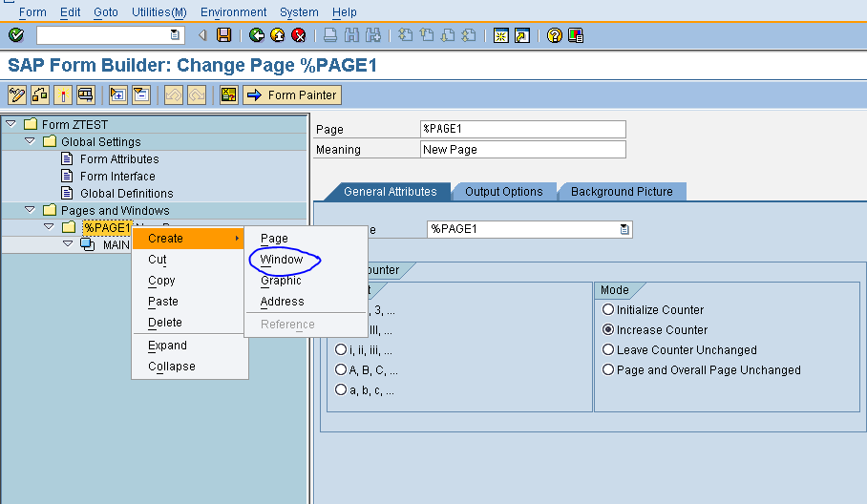The width and height of the screenshot is (867, 504).
Task: Open the Goto menu
Action: pyautogui.click(x=106, y=12)
